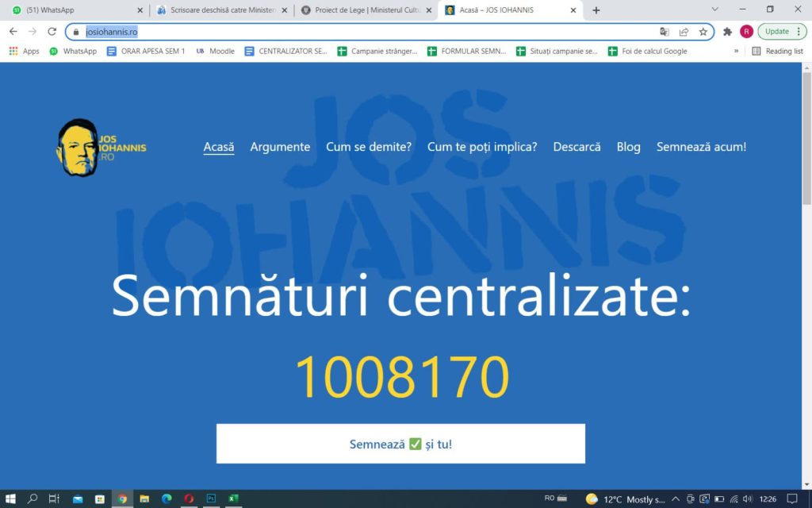
Task: Open Windows taskbar search
Action: click(x=32, y=498)
